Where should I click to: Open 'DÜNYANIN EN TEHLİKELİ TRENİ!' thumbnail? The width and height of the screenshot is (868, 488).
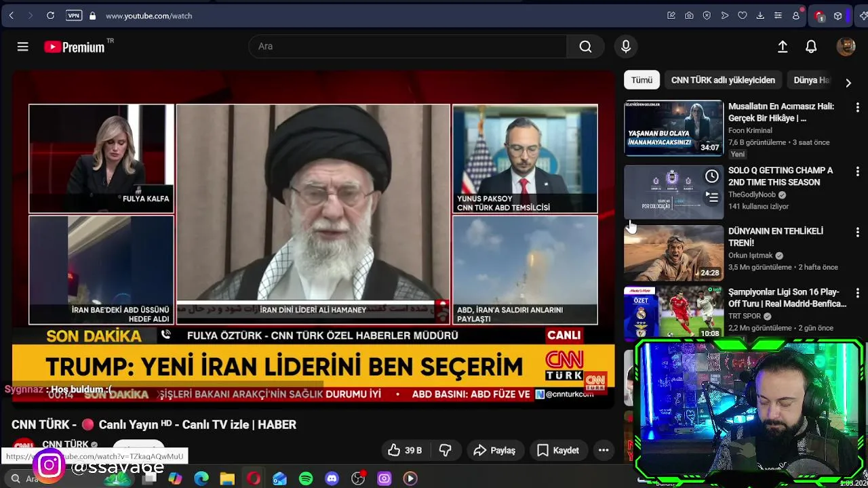click(x=673, y=253)
